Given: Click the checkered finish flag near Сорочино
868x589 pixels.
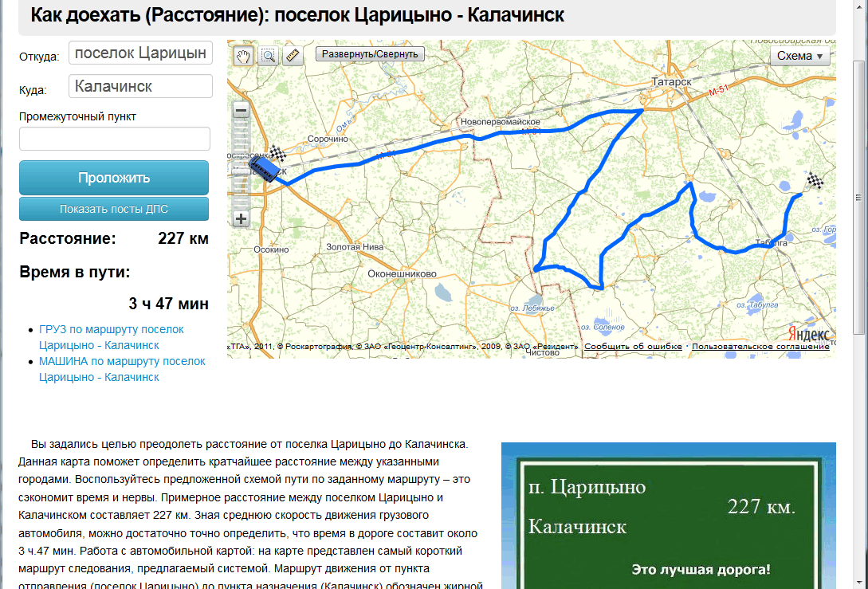Looking at the screenshot, I should pos(277,153).
